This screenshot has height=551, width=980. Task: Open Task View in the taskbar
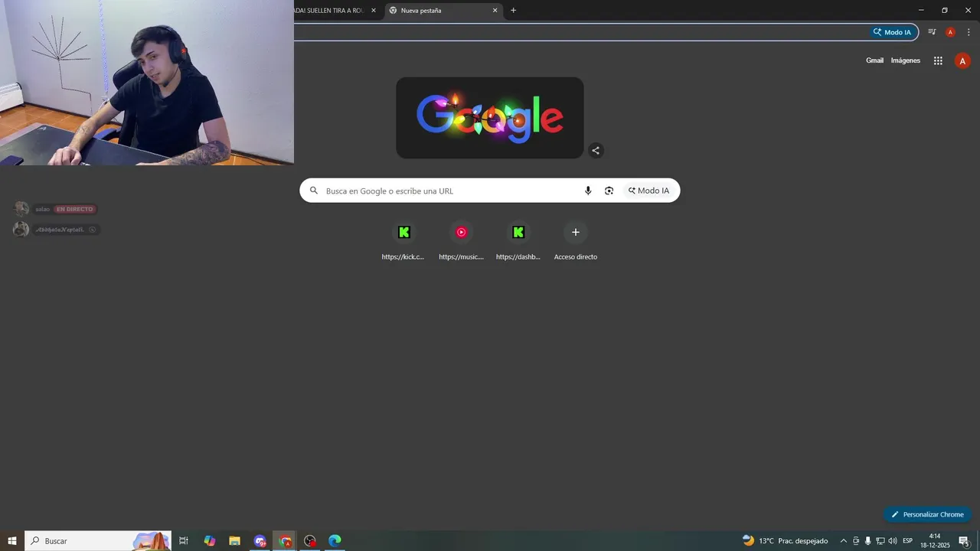coord(184,541)
